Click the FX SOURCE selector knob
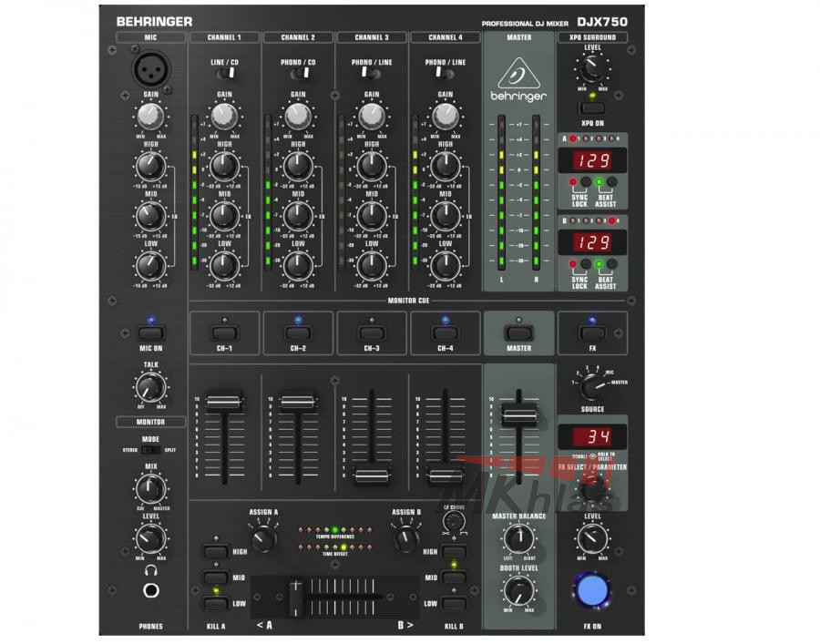This screenshot has height=644, width=820. (x=592, y=387)
